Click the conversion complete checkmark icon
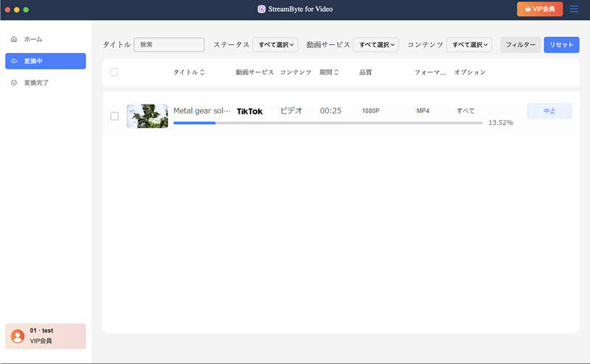Image resolution: width=590 pixels, height=364 pixels. point(14,83)
